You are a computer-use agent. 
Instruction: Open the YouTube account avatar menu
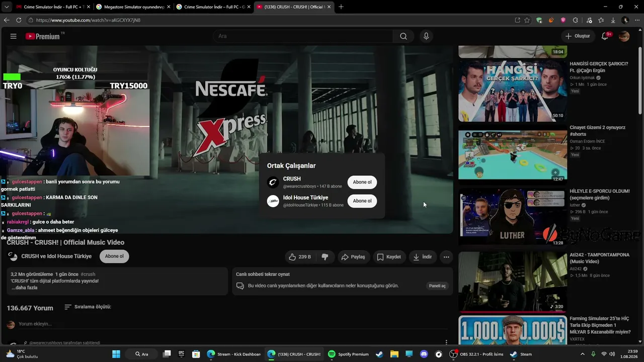click(624, 36)
